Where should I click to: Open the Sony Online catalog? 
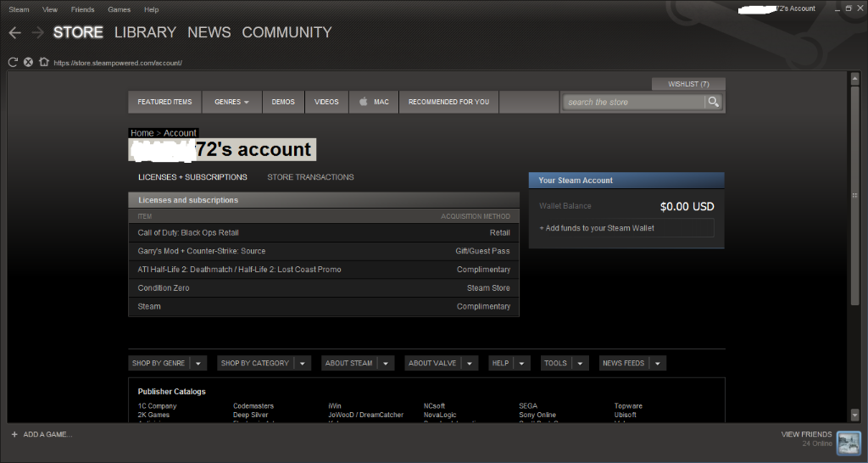(x=537, y=415)
